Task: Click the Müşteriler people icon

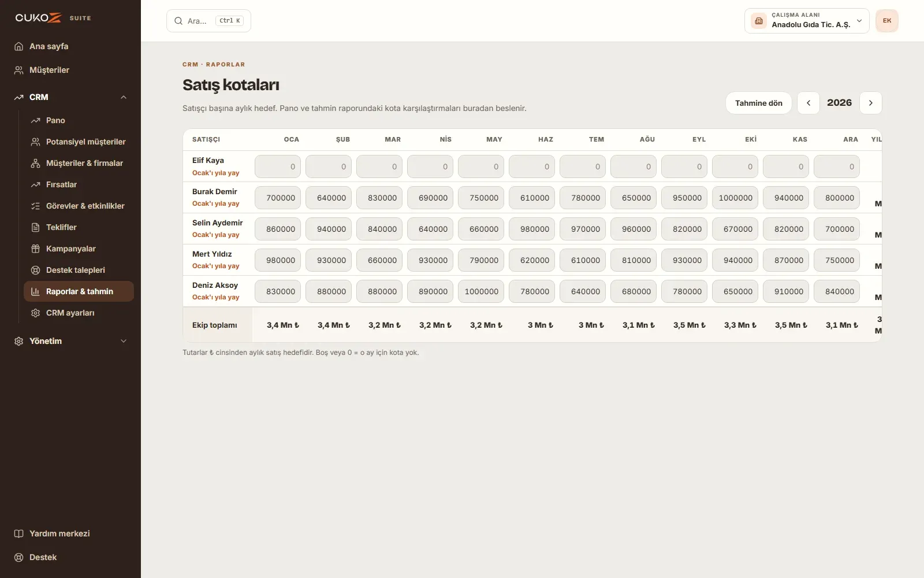Action: coord(18,70)
